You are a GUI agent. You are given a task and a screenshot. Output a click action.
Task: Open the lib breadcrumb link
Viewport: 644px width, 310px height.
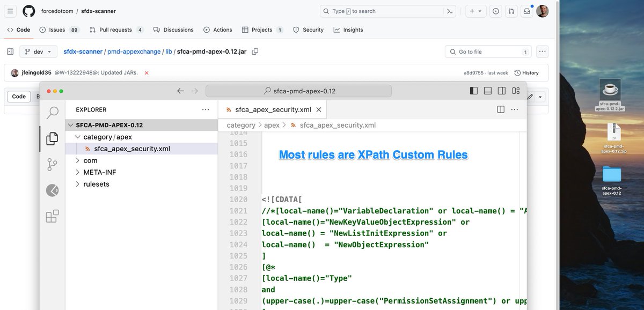169,51
